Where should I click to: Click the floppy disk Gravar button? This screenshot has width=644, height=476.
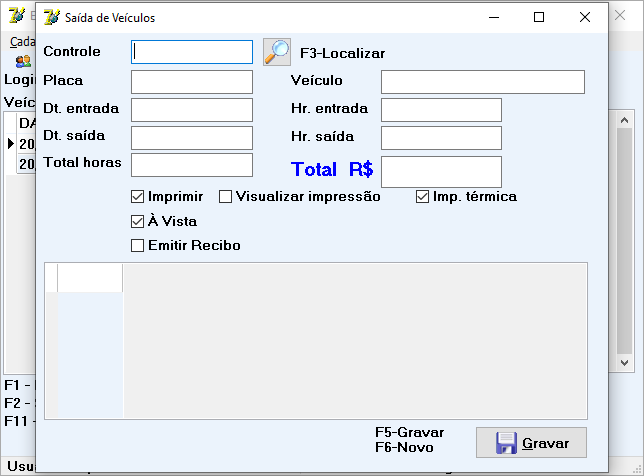tap(531, 443)
